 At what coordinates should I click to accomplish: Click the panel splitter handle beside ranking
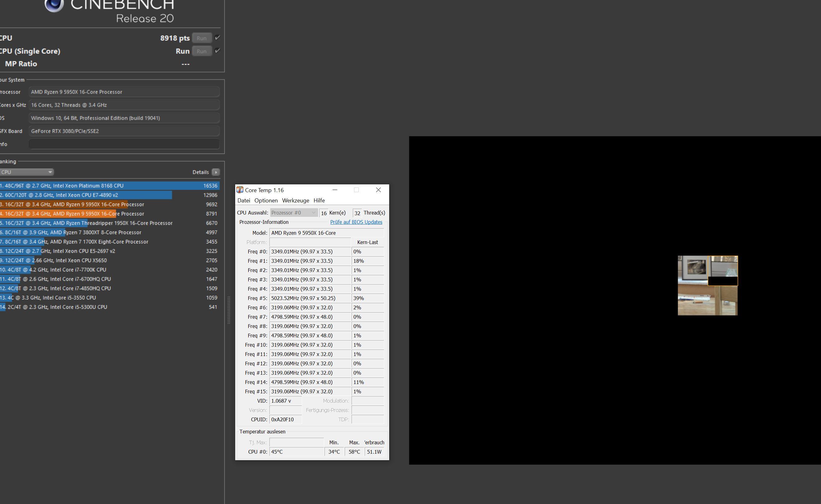point(228,310)
